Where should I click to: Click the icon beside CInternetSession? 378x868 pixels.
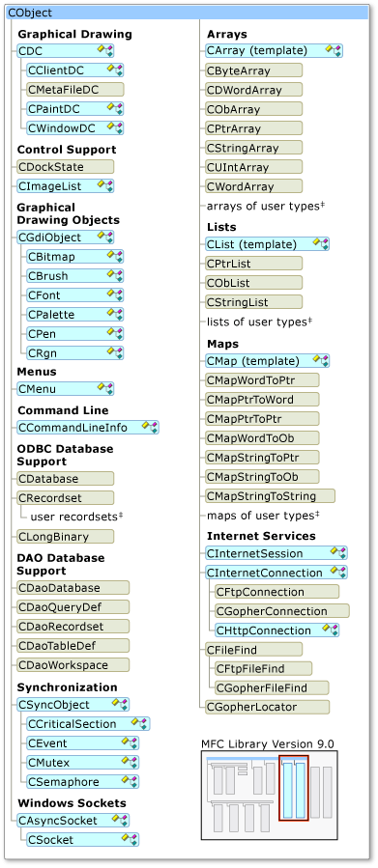pos(338,553)
